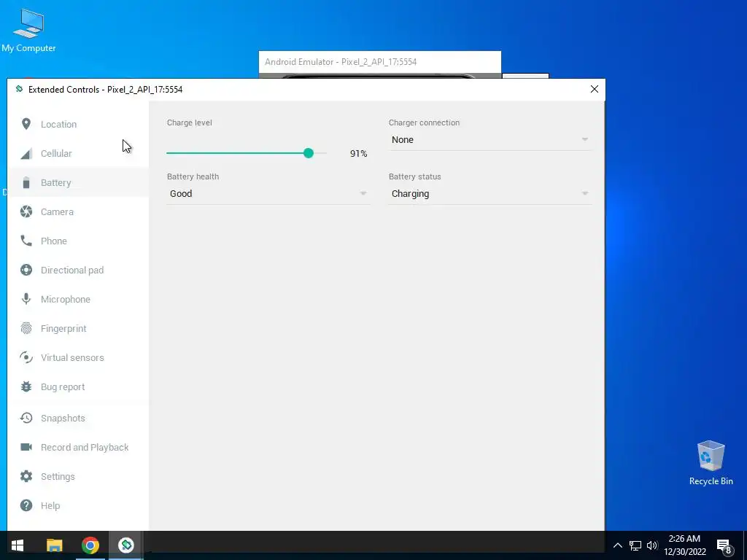The width and height of the screenshot is (747, 560).
Task: Click the Microphone icon
Action: click(x=26, y=299)
